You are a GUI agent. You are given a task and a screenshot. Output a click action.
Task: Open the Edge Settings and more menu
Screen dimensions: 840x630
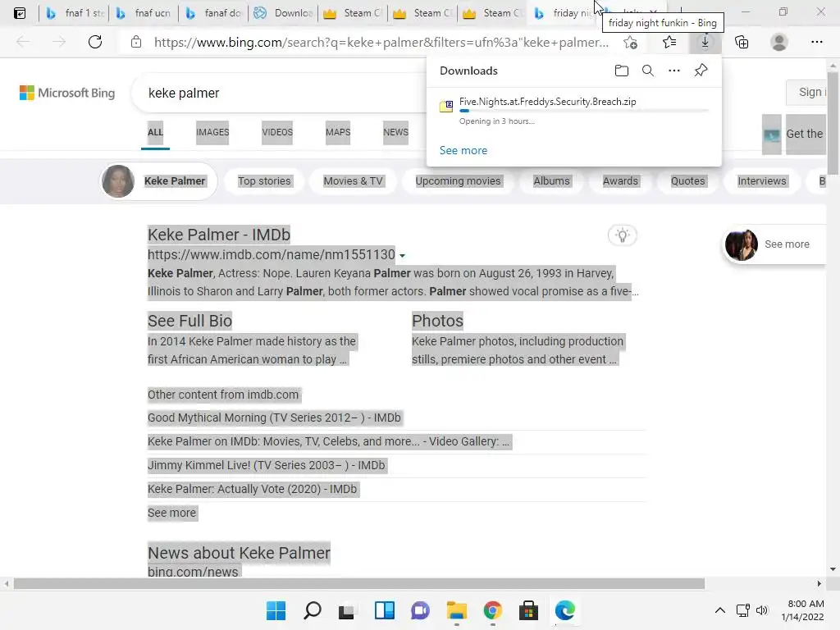816,42
